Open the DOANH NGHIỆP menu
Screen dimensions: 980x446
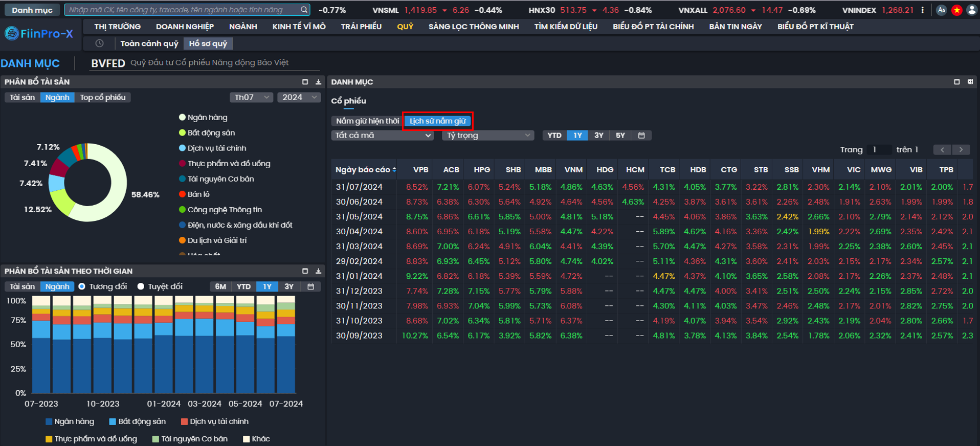[x=185, y=27]
